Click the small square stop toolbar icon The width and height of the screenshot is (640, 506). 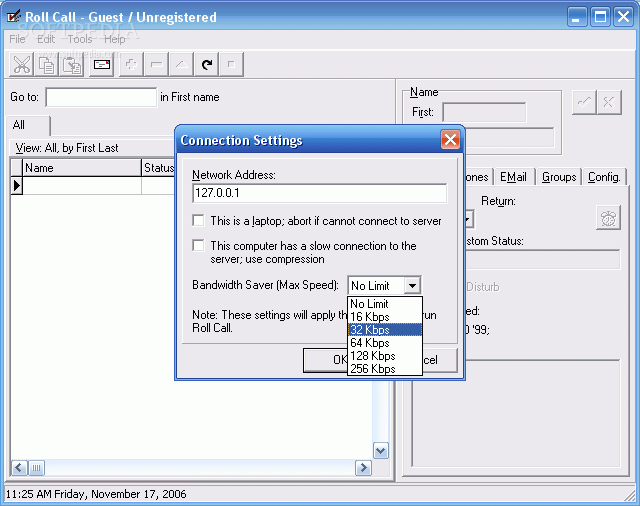[231, 64]
